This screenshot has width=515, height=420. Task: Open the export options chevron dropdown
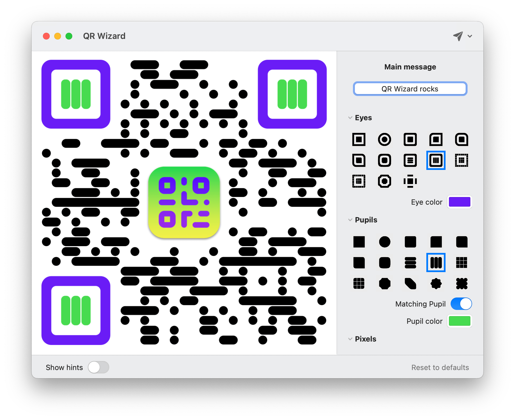(470, 36)
